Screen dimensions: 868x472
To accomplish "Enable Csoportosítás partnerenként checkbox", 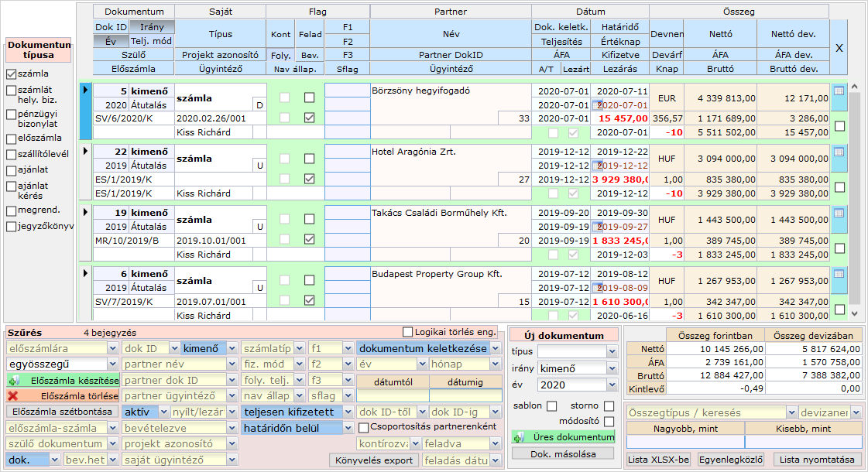I will [x=363, y=427].
